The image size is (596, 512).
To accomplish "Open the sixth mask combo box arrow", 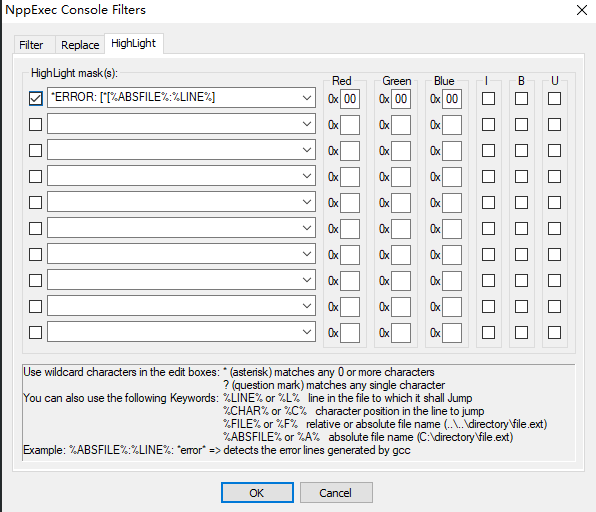I will [307, 228].
